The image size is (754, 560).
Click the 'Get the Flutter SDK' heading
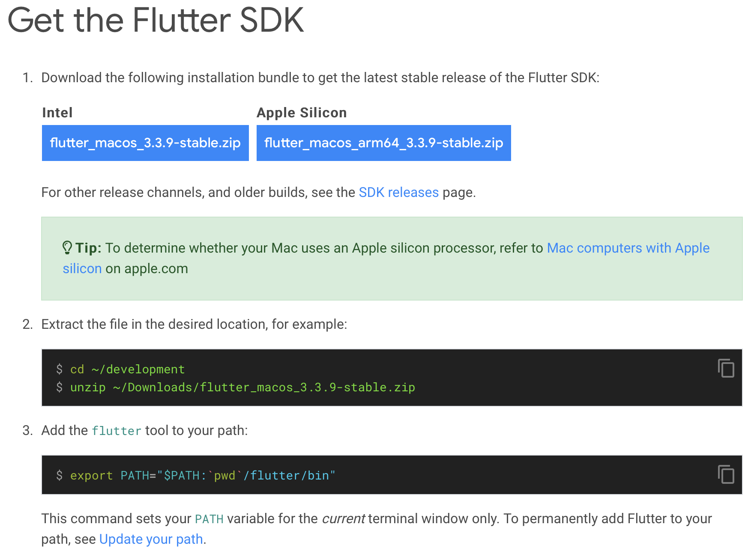coord(156,20)
